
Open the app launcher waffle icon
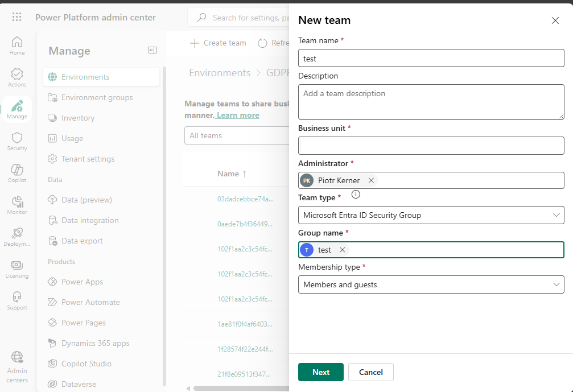click(x=17, y=17)
